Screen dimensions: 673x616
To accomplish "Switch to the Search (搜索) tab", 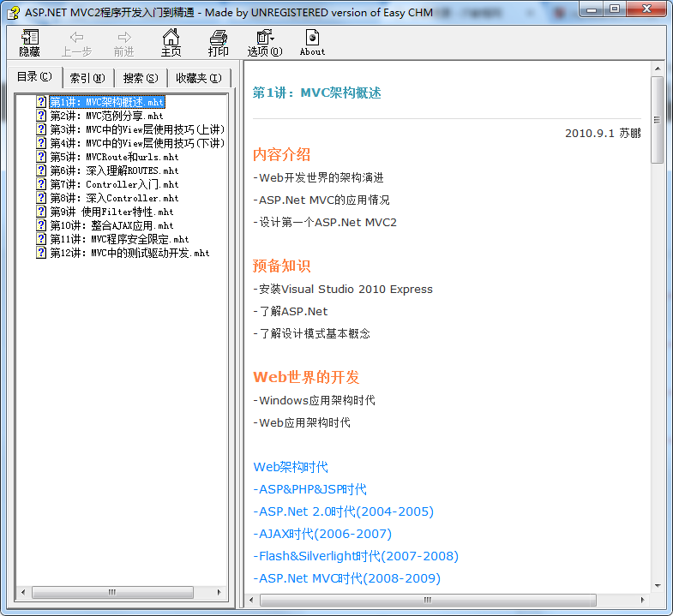I will click(x=141, y=78).
